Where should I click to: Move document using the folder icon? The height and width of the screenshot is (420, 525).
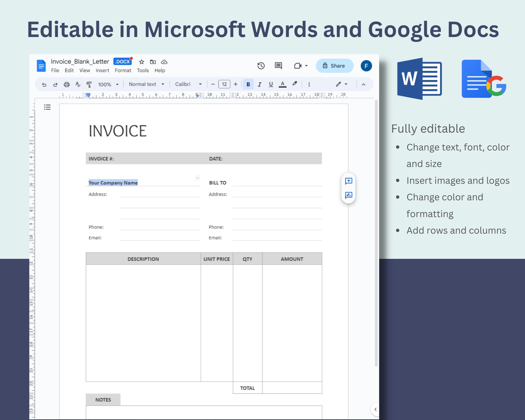[153, 62]
